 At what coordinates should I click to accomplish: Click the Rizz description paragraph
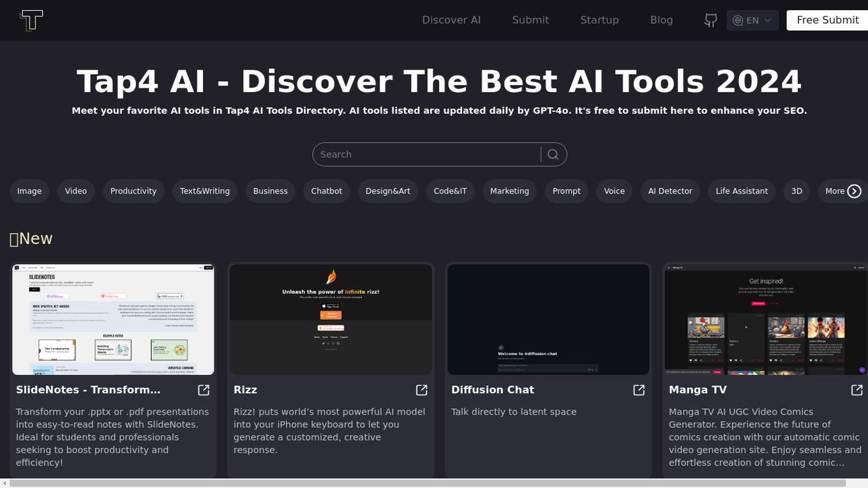click(329, 431)
